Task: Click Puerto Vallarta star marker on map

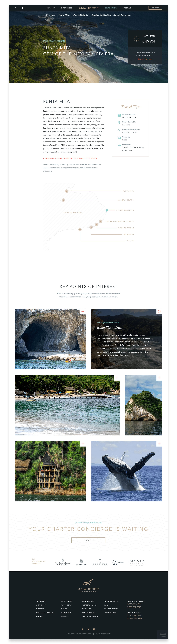Action: [107, 210]
